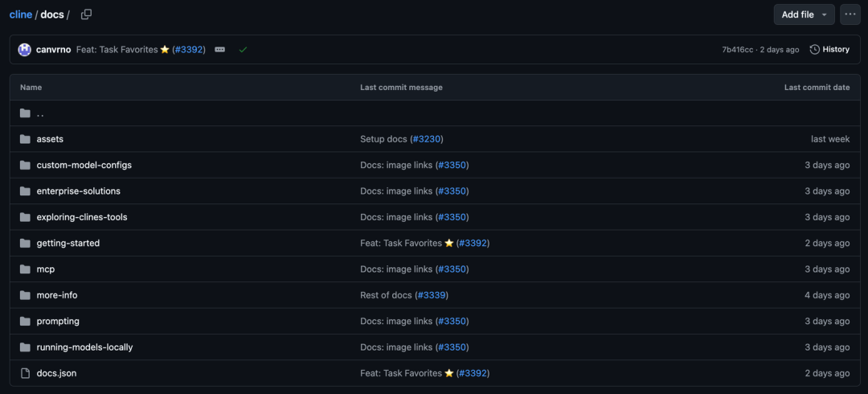
Task: Click the getting-started folder icon
Action: click(x=25, y=244)
